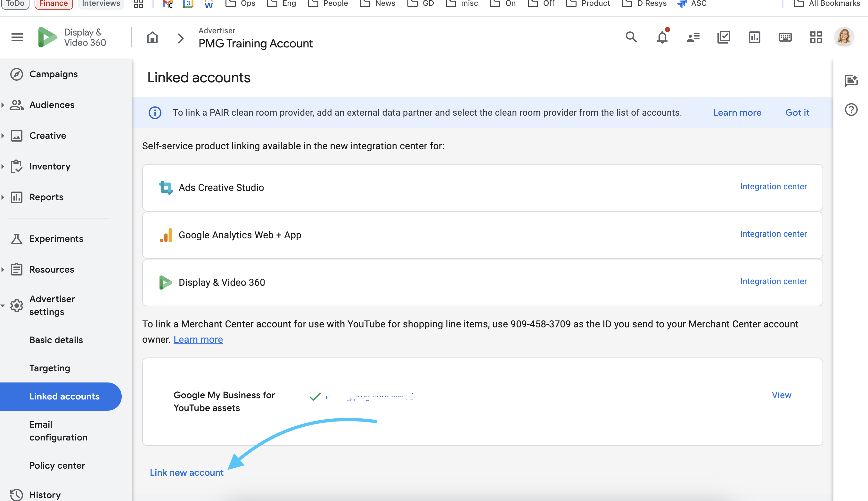
Task: Click the contacts list icon
Action: (x=692, y=37)
